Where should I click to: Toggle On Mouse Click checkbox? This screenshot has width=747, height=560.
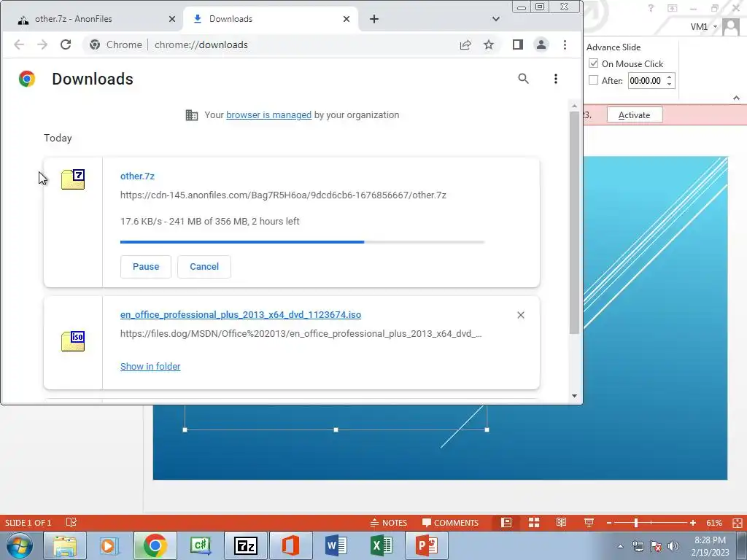click(593, 63)
